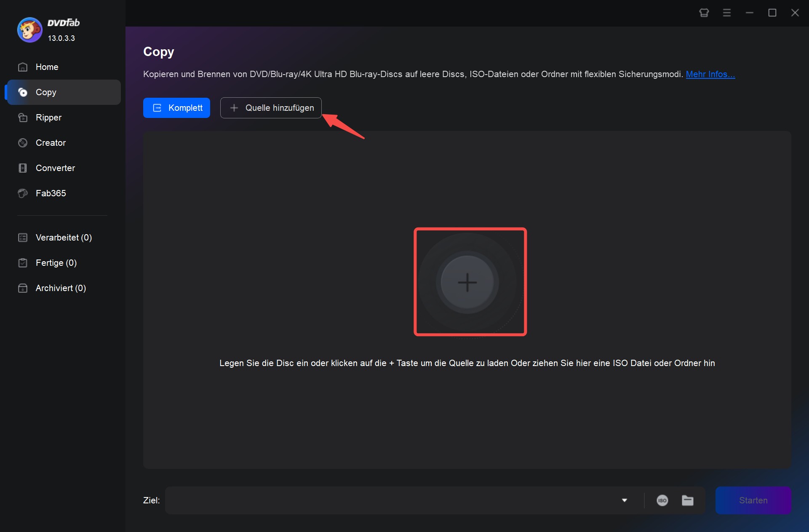This screenshot has height=532, width=809.
Task: Click the Copy module icon in sidebar
Action: pos(23,92)
